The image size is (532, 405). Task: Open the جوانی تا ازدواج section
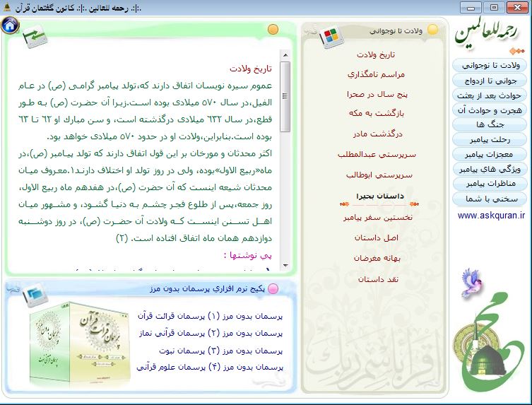click(490, 81)
